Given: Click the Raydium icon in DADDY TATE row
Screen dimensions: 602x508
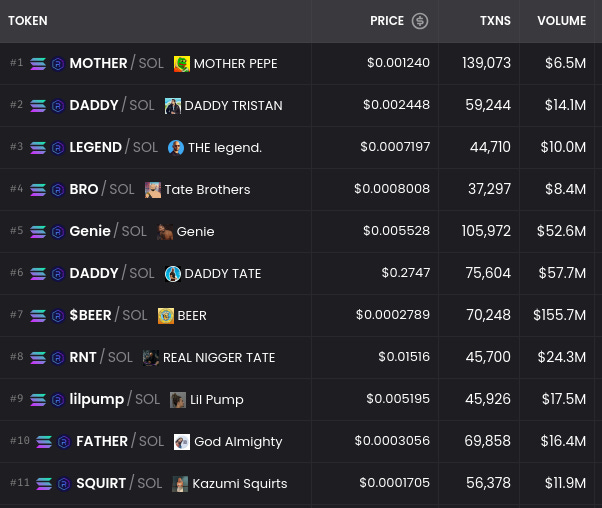Looking at the screenshot, I should 58,274.
